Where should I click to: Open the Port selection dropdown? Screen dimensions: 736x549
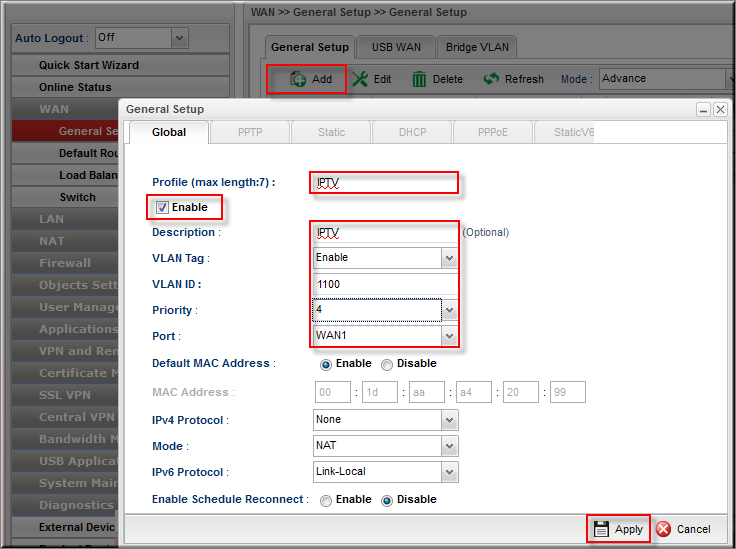448,336
